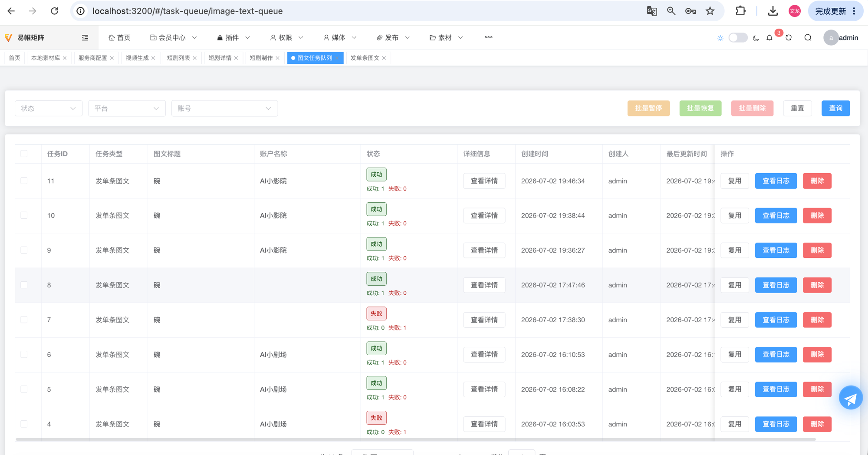Open the more menu ellipsis
The height and width of the screenshot is (455, 868).
point(488,37)
